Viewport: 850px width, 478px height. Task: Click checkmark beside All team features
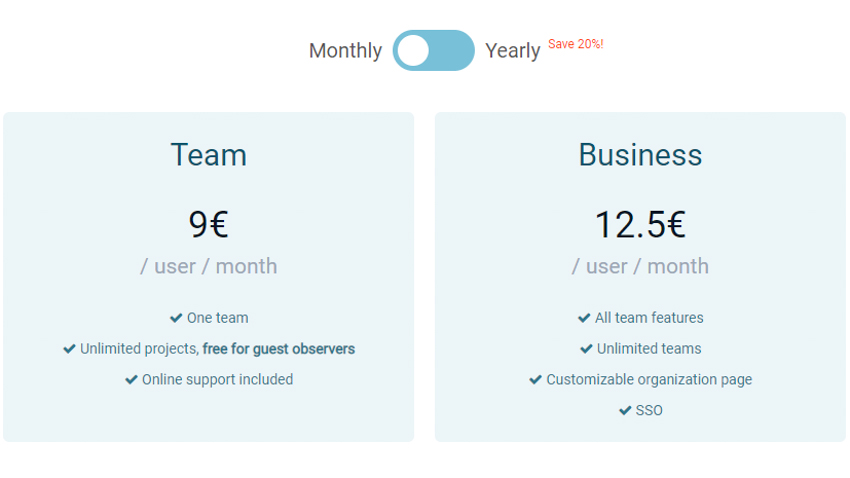[x=584, y=318]
